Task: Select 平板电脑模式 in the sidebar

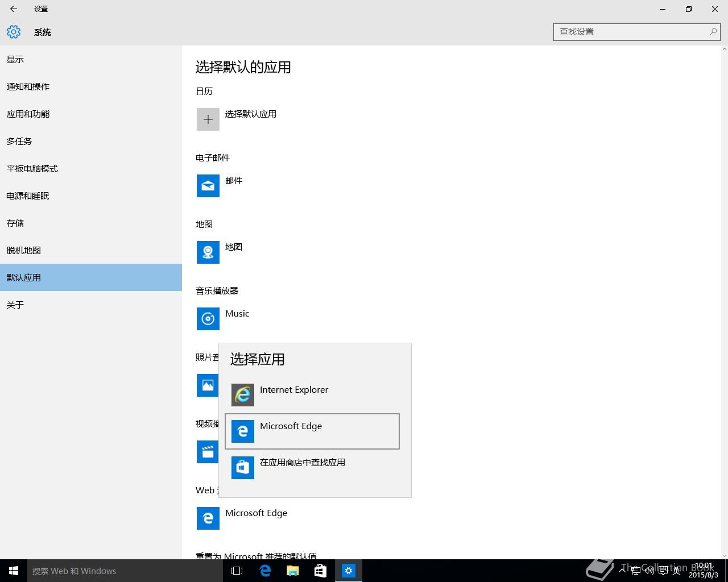Action: 91,168
